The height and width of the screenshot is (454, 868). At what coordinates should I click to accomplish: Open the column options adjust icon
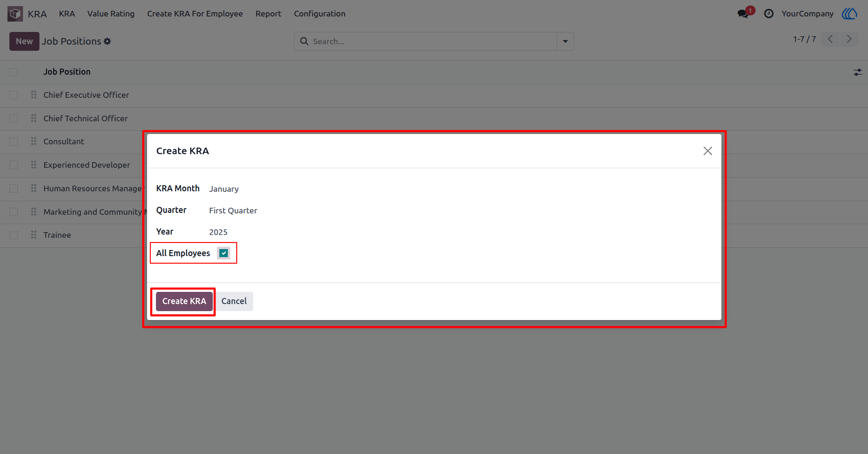(858, 72)
